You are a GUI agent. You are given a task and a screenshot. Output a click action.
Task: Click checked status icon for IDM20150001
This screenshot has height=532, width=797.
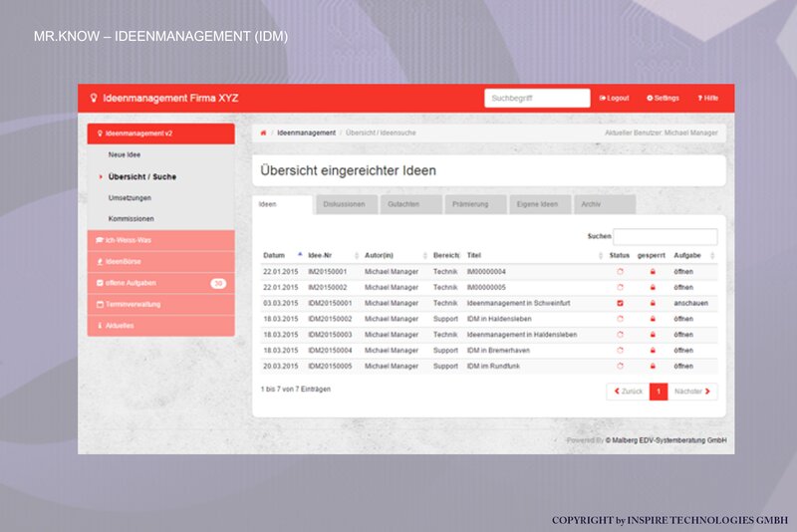point(620,303)
